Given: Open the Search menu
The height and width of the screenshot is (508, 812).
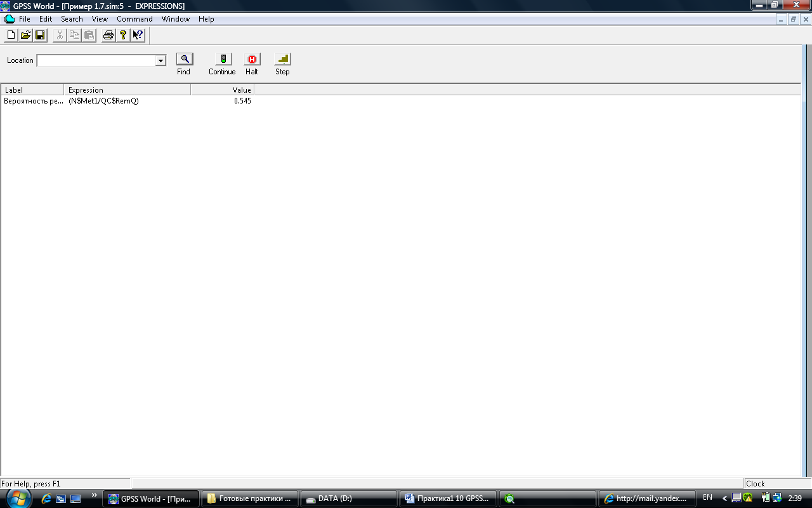Looking at the screenshot, I should (72, 19).
